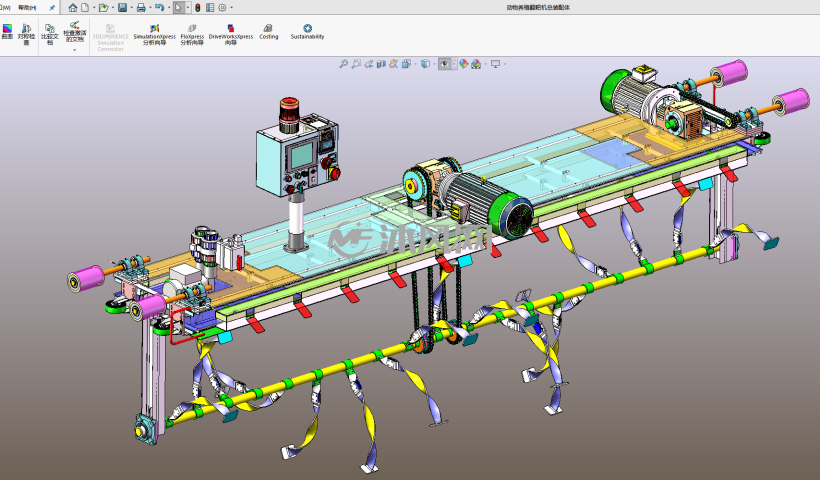The width and height of the screenshot is (820, 480).
Task: Click Previous View icon
Action: point(369,64)
